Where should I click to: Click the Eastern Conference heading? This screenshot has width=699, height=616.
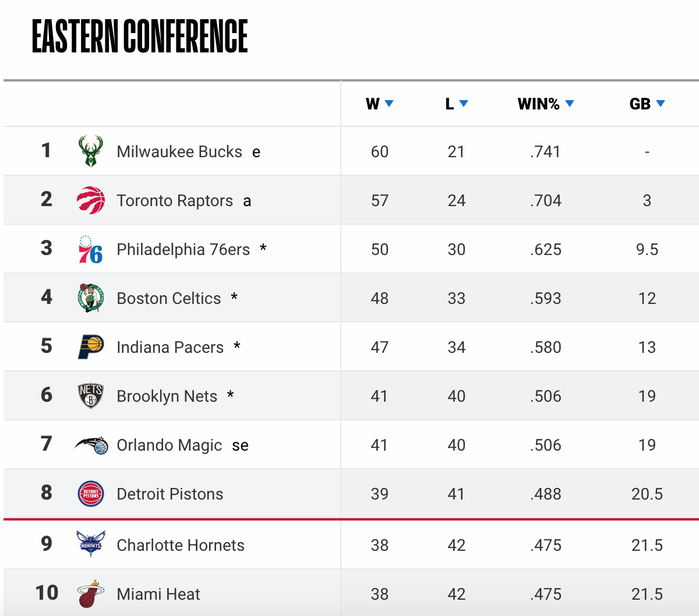click(x=140, y=36)
